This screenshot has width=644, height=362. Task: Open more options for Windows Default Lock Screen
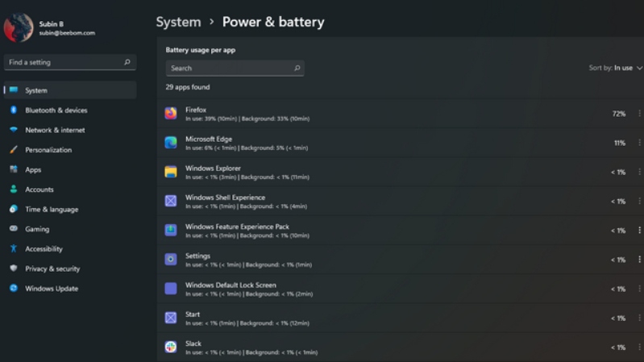(x=639, y=289)
